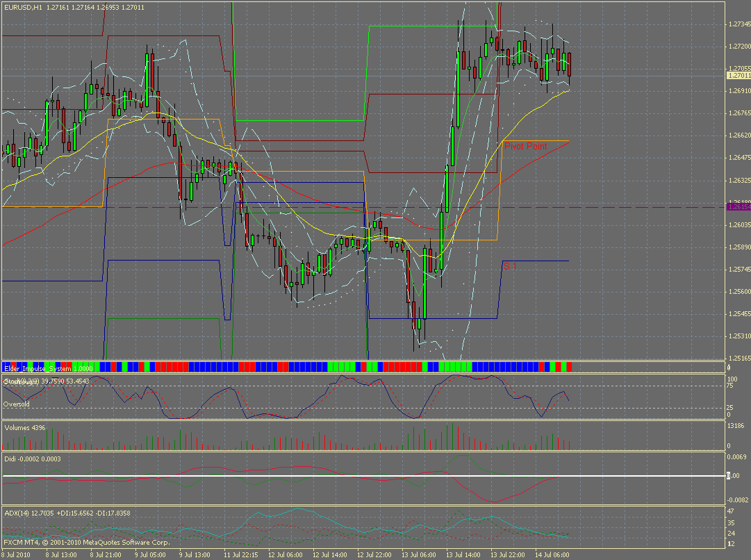
Task: Click price axis value 1.26910
Action: tap(739, 90)
